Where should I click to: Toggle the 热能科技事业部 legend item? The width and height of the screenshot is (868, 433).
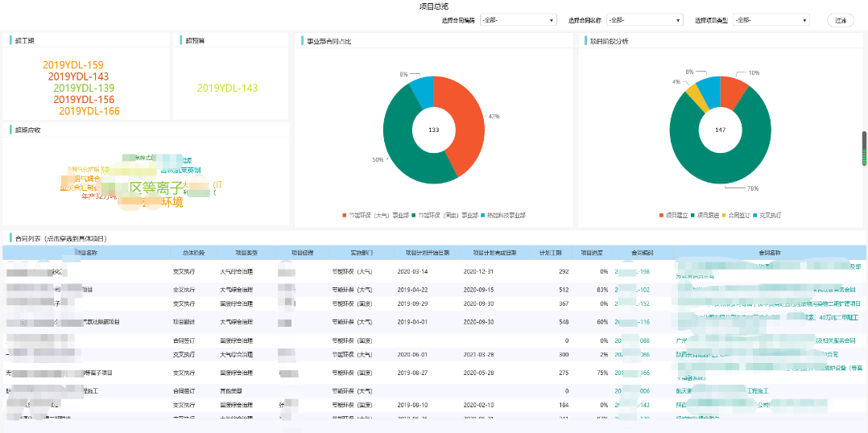tap(502, 215)
